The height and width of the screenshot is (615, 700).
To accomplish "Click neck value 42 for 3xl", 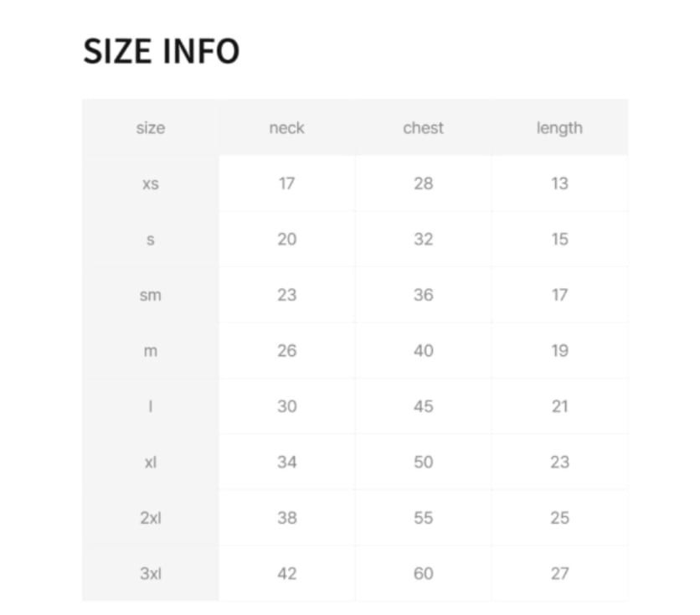I will click(286, 573).
